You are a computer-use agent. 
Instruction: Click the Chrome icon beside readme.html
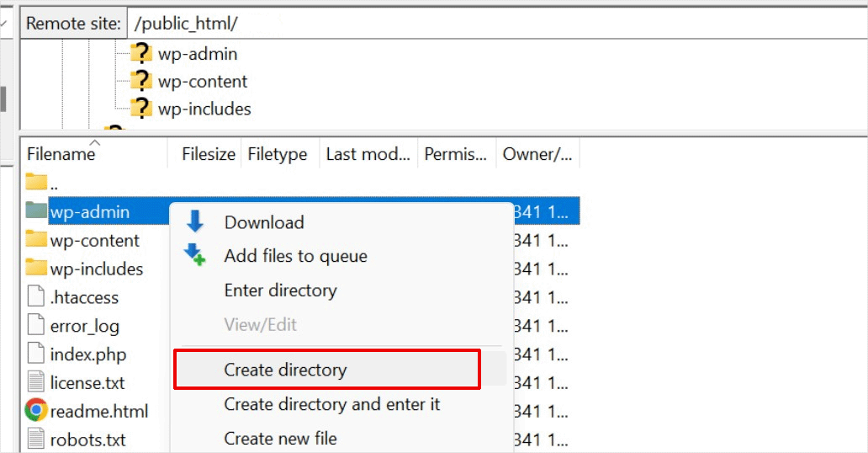36,411
